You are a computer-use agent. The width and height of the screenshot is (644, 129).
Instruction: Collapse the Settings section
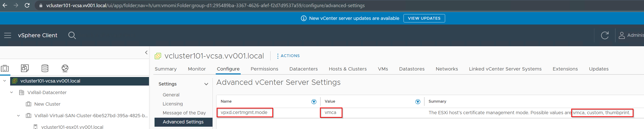pyautogui.click(x=206, y=84)
